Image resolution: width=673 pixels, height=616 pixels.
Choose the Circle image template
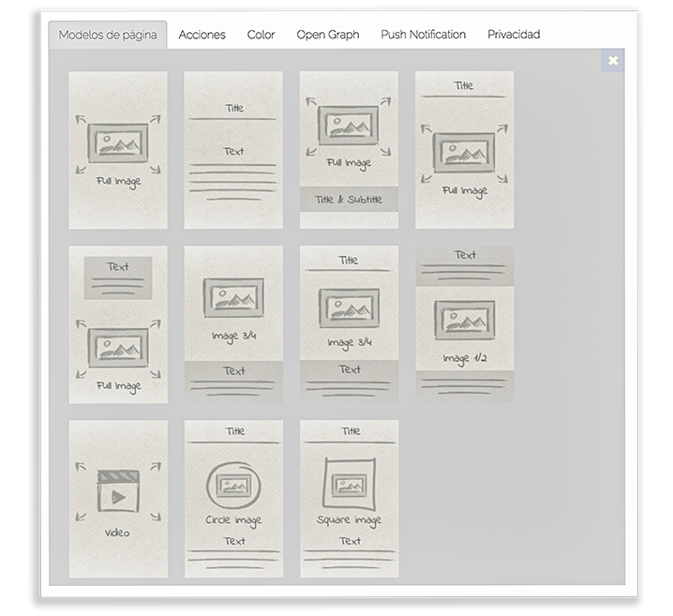click(x=233, y=499)
